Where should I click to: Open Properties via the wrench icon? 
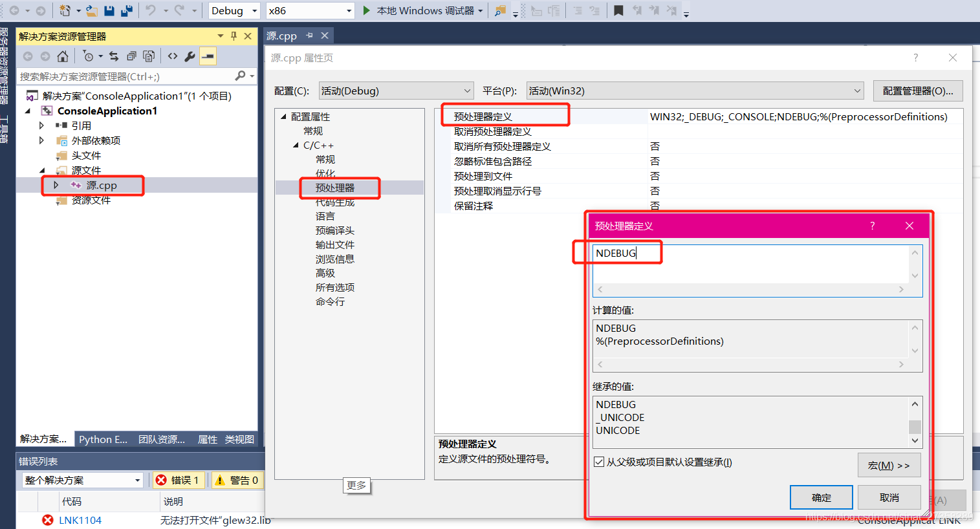(190, 56)
